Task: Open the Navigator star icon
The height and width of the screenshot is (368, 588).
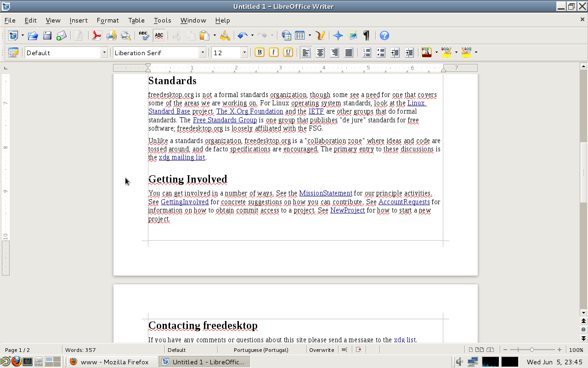Action: [x=338, y=35]
